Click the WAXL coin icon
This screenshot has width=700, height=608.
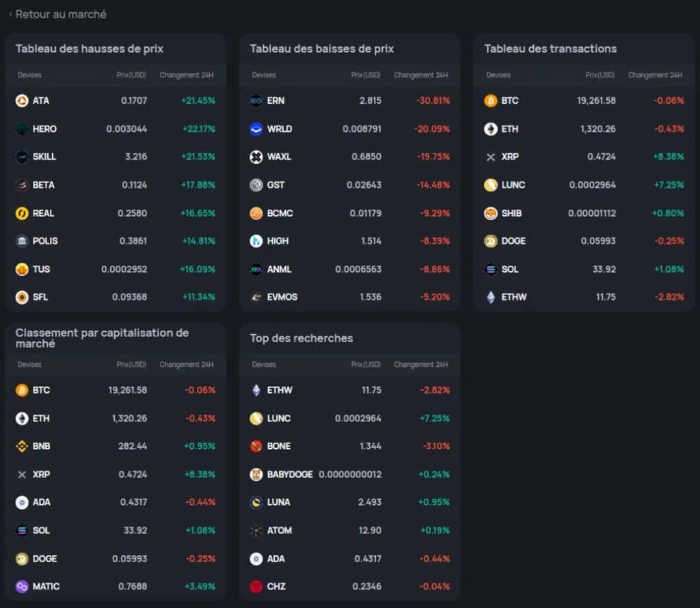pyautogui.click(x=256, y=156)
